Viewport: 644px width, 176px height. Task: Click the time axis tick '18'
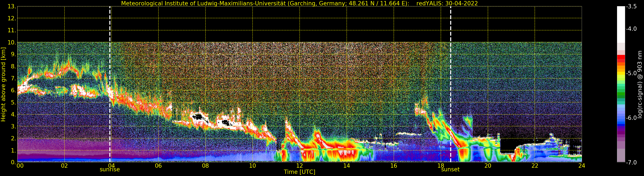click(441, 166)
